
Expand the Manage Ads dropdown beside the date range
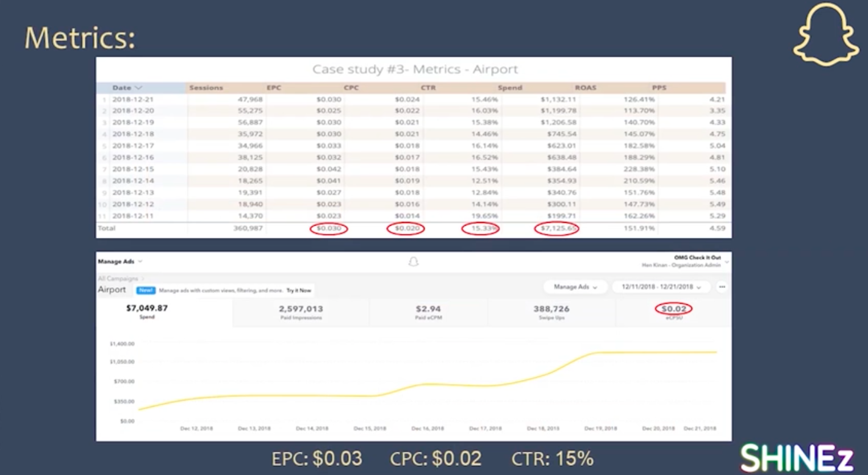(x=576, y=287)
